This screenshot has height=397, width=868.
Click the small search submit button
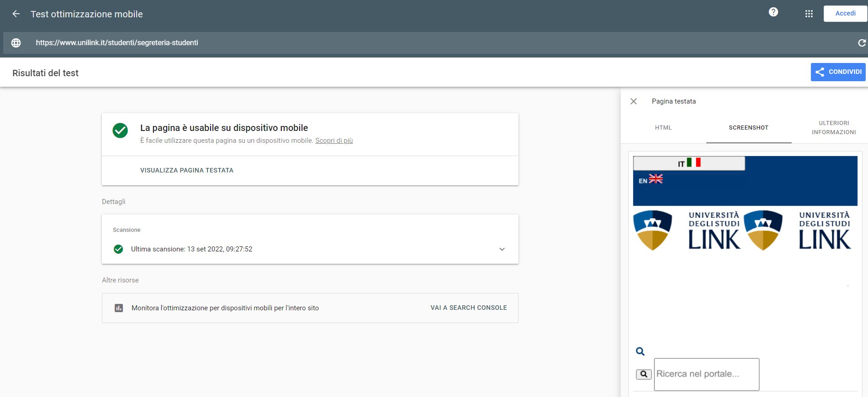click(x=644, y=374)
